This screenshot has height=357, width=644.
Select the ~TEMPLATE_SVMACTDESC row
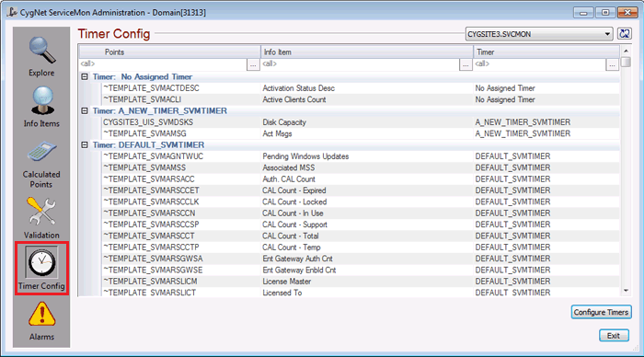[x=361, y=88]
